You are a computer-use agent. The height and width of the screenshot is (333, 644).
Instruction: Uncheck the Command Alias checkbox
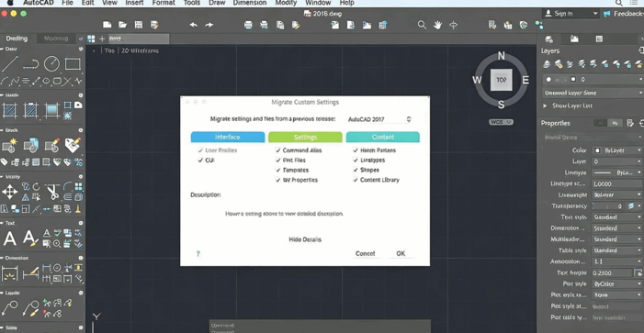tap(278, 150)
